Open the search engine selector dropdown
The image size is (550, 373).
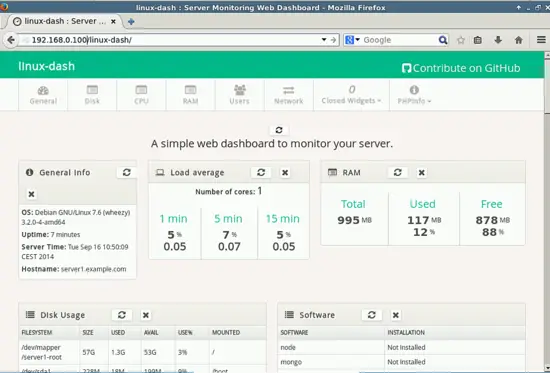(353, 40)
